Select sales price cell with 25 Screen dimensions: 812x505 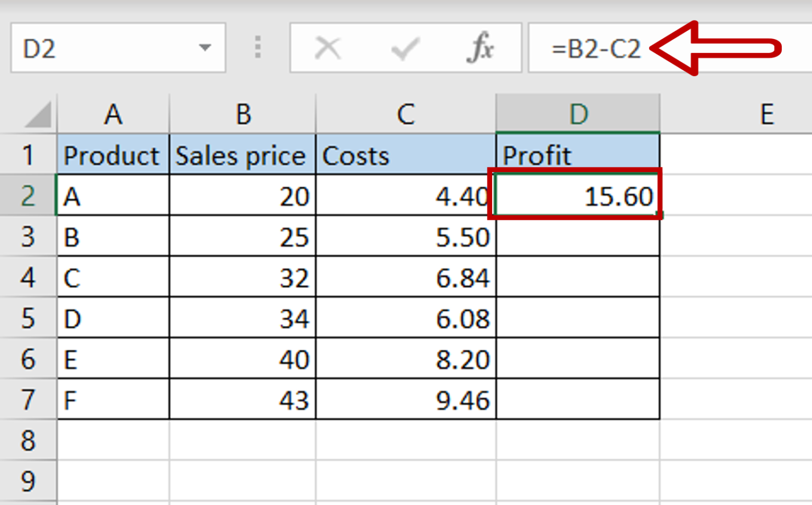click(243, 236)
